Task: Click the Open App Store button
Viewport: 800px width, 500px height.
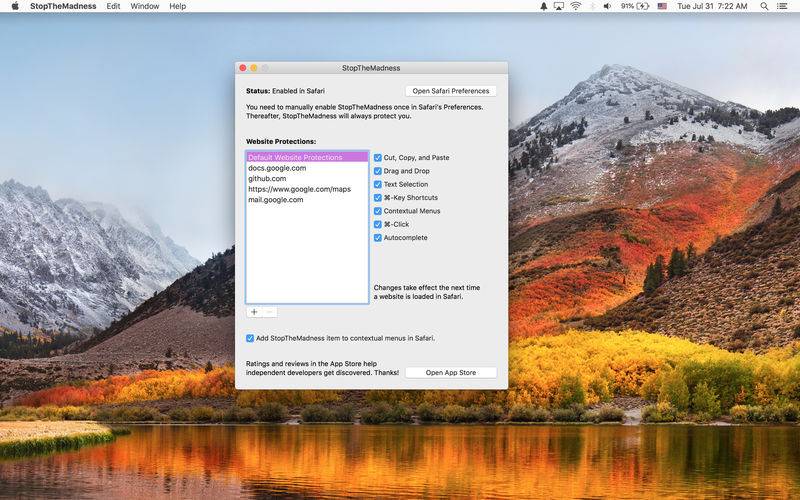Action: click(451, 372)
